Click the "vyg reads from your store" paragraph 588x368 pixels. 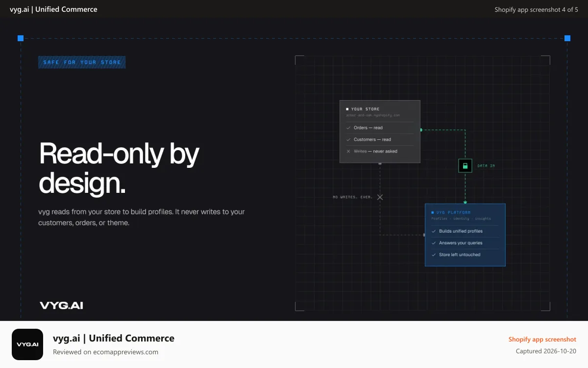pyautogui.click(x=142, y=217)
